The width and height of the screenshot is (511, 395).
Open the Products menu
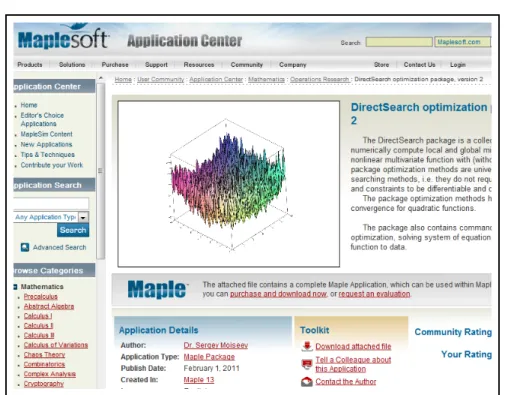pyautogui.click(x=30, y=65)
